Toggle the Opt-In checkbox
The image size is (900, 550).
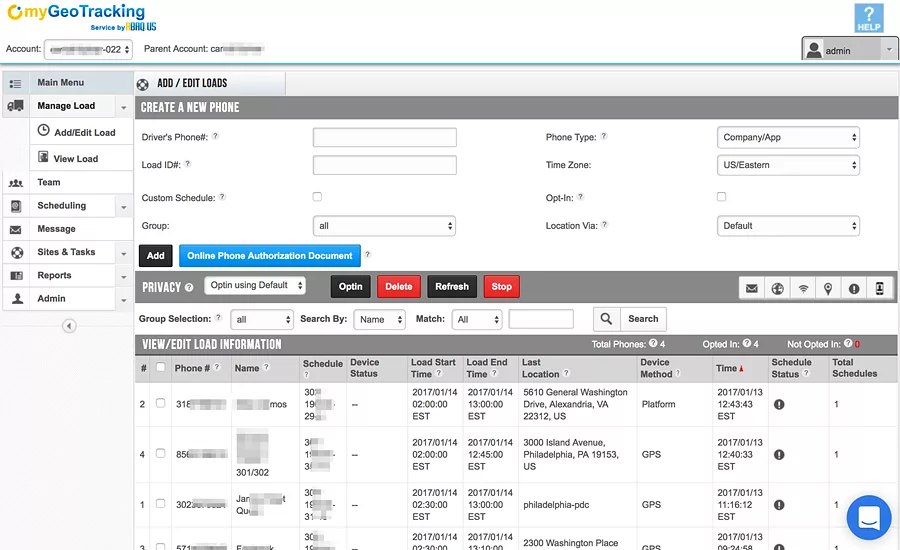(x=721, y=197)
